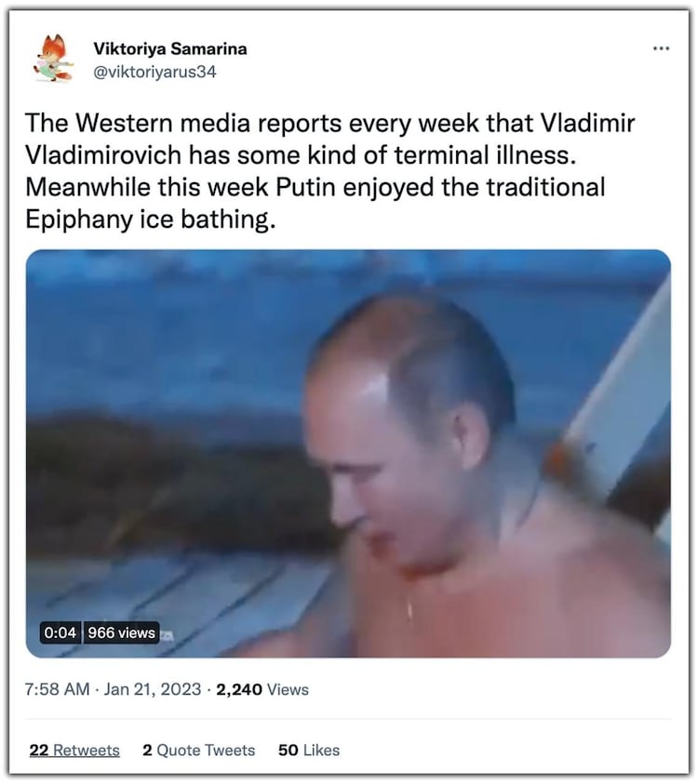Click the 'Meanwhile this week' tweet text line
The height and width of the screenshot is (784, 698).
[x=315, y=187]
